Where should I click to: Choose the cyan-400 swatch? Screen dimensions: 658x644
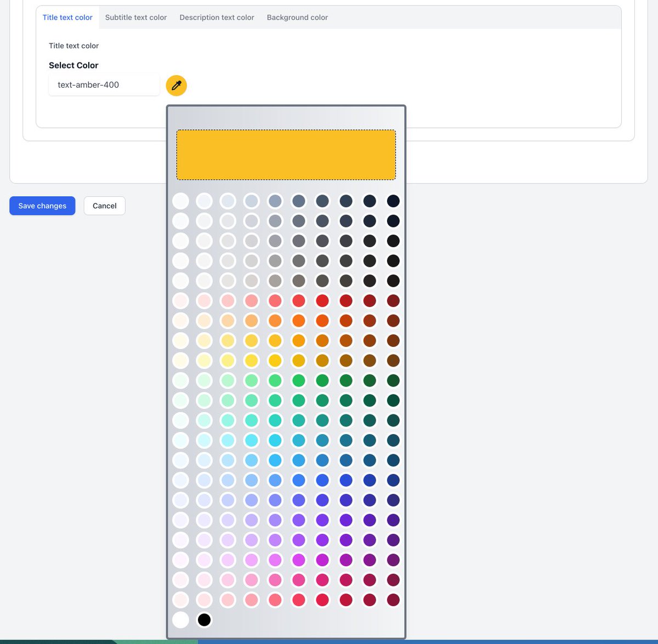275,440
